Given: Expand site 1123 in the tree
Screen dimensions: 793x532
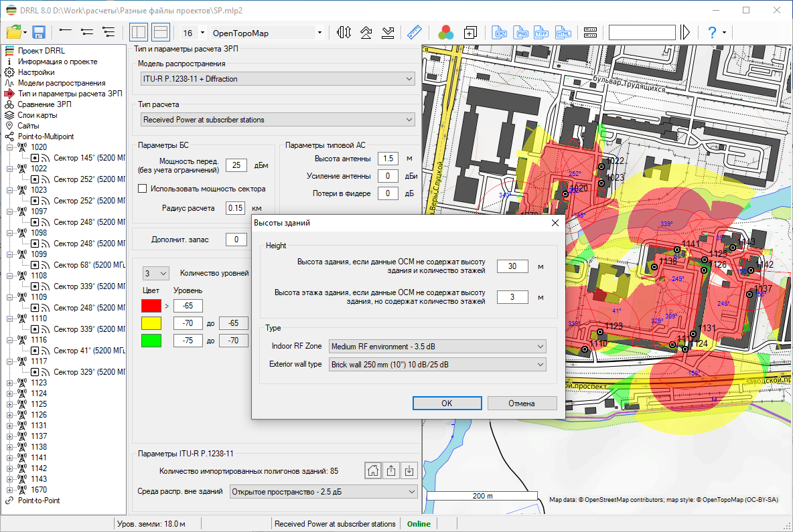Looking at the screenshot, I should 10,383.
